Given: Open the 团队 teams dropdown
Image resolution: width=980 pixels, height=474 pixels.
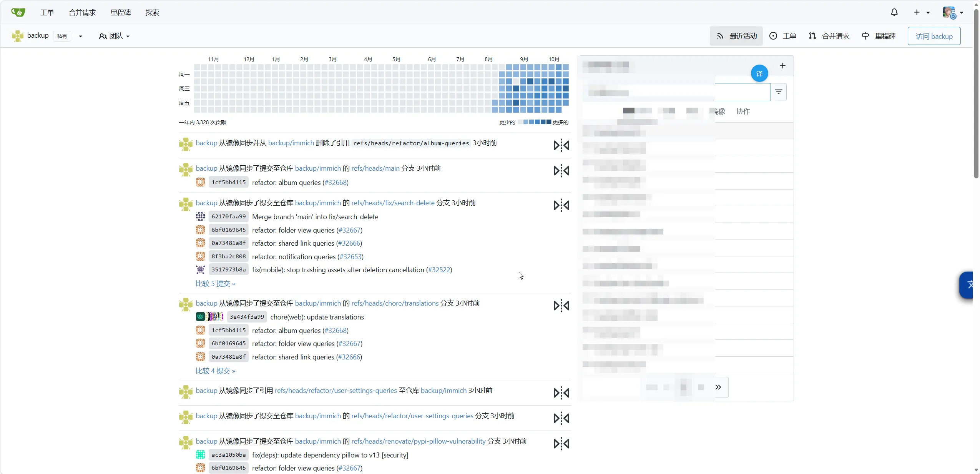Looking at the screenshot, I should pyautogui.click(x=114, y=36).
